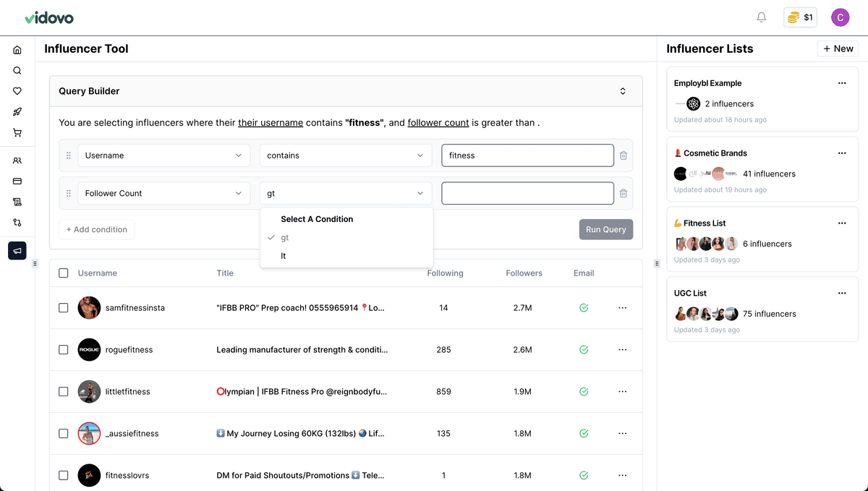This screenshot has height=491, width=868.
Task: Select the influencers people icon in sidebar
Action: [x=17, y=160]
